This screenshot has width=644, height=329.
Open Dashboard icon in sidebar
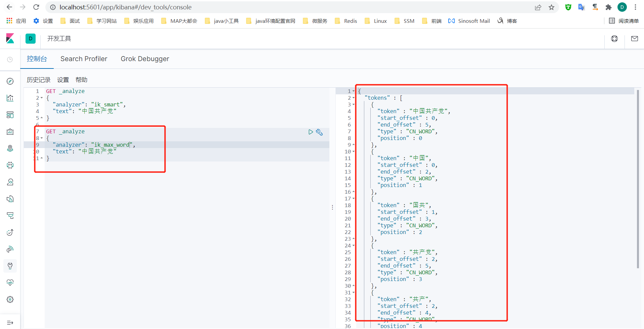[x=10, y=115]
